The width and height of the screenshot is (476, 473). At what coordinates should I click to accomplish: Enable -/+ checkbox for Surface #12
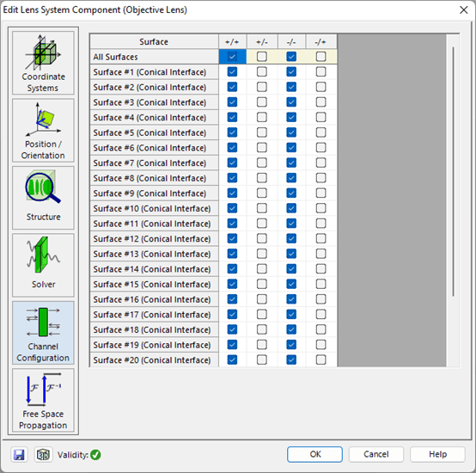click(x=320, y=238)
